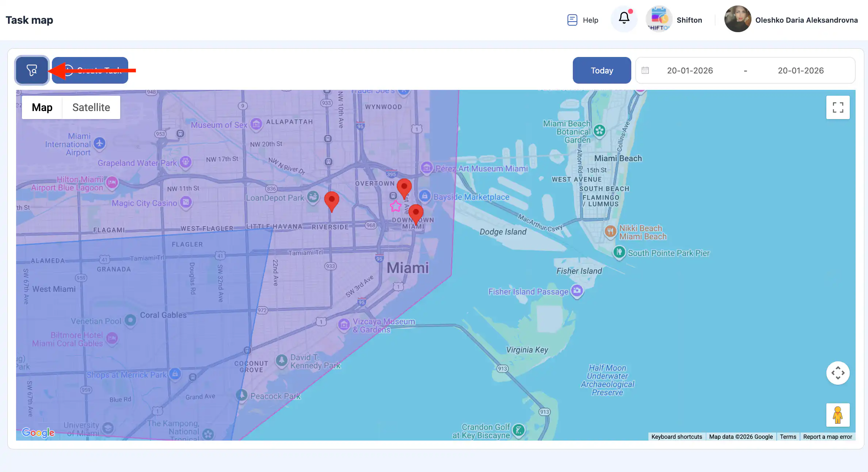
Task: Open the Keyboard shortcuts link
Action: point(677,437)
